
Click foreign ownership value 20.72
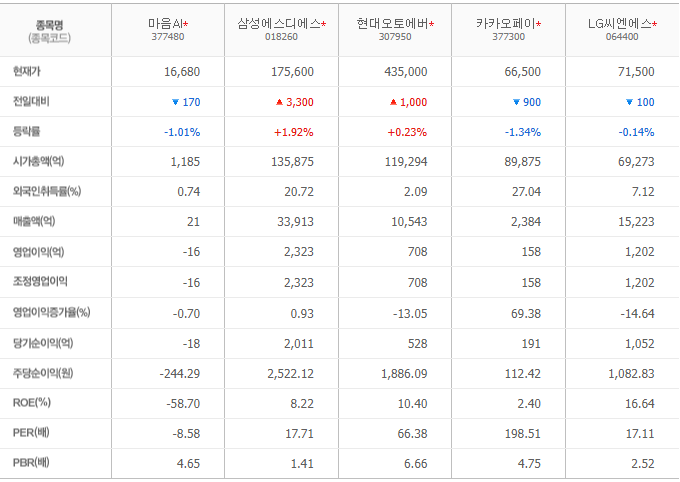(299, 192)
